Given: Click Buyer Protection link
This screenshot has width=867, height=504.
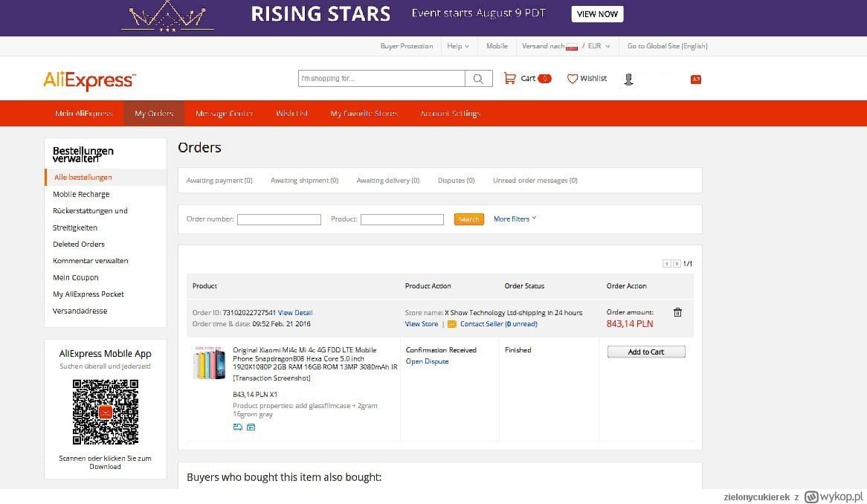Looking at the screenshot, I should (x=407, y=46).
